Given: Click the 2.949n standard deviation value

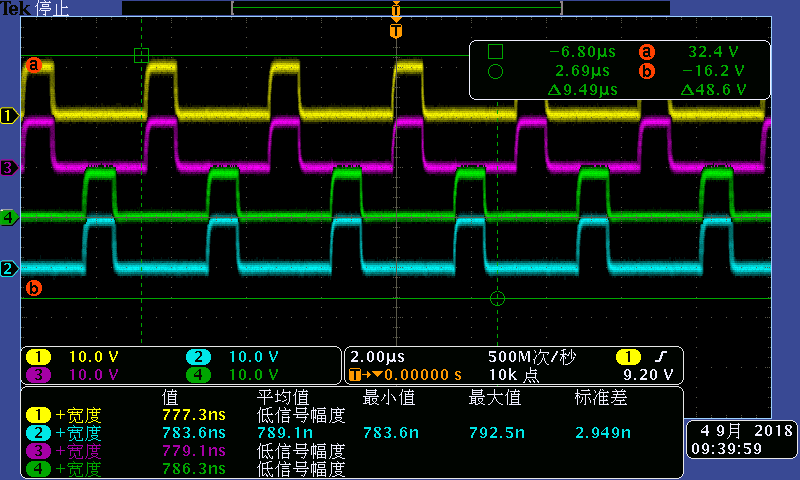Looking at the screenshot, I should coord(603,433).
